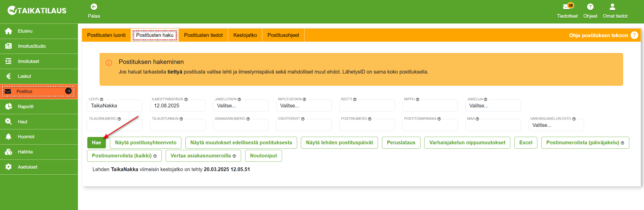Click the TaikaTilaus logo
The image size is (644, 210).
[x=37, y=10]
